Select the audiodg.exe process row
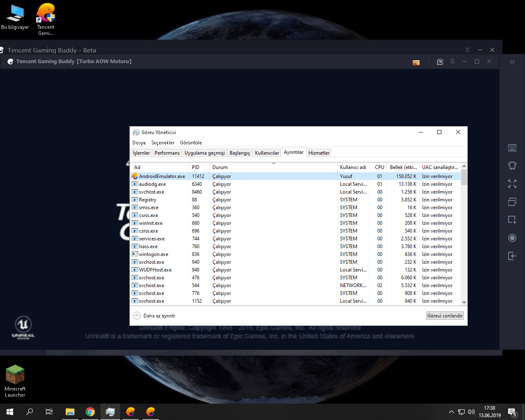 pyautogui.click(x=296, y=184)
